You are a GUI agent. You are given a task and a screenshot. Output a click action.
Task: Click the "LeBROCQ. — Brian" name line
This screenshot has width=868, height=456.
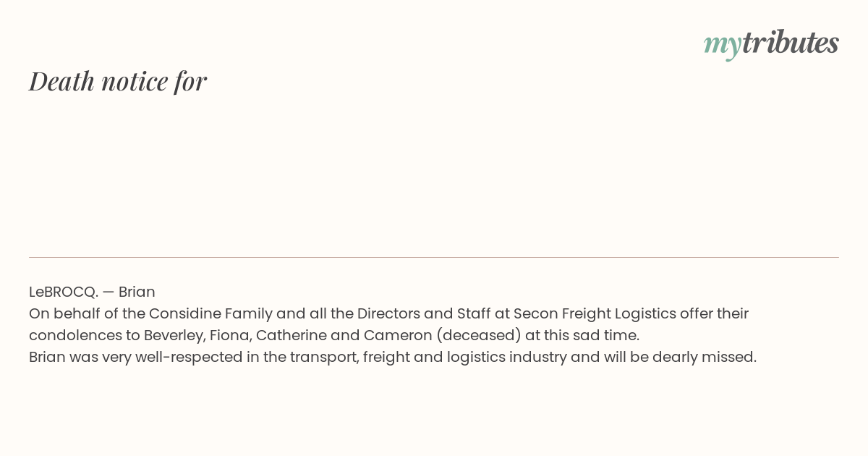point(92,292)
